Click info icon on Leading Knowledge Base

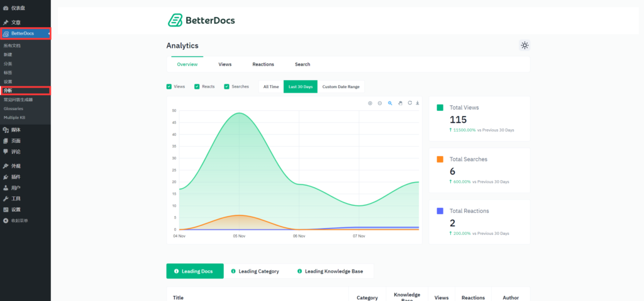coord(299,271)
